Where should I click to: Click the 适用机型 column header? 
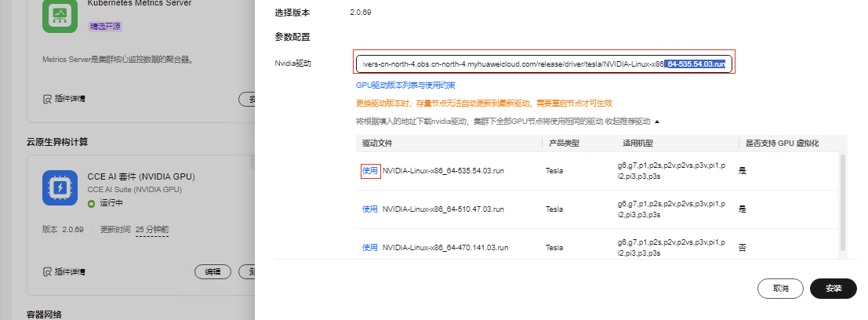pos(637,144)
